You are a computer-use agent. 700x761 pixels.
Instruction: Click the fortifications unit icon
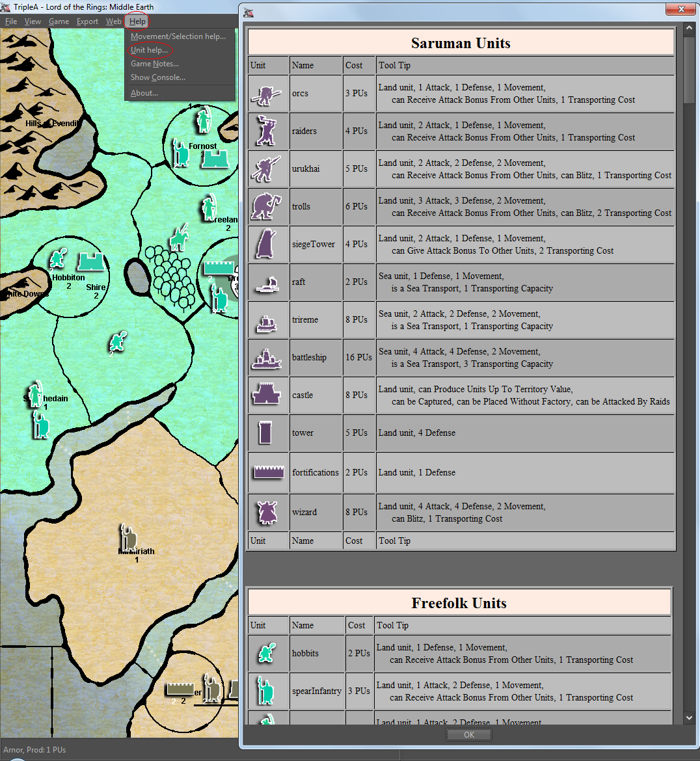269,472
